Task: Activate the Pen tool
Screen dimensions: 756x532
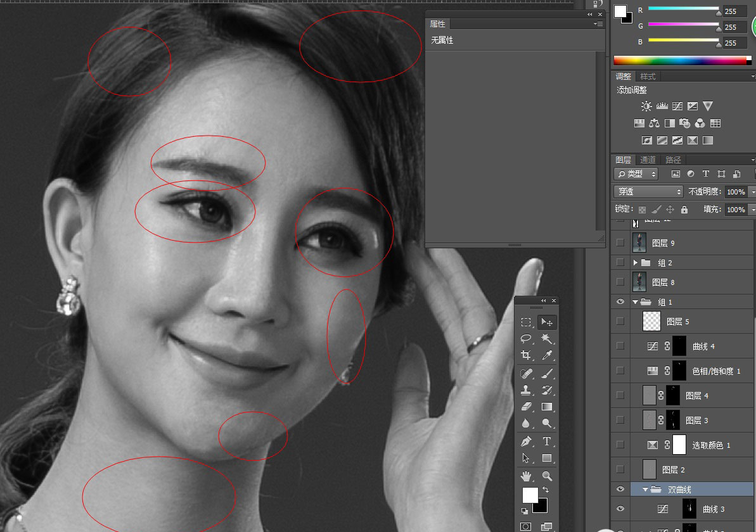Action: (x=526, y=441)
